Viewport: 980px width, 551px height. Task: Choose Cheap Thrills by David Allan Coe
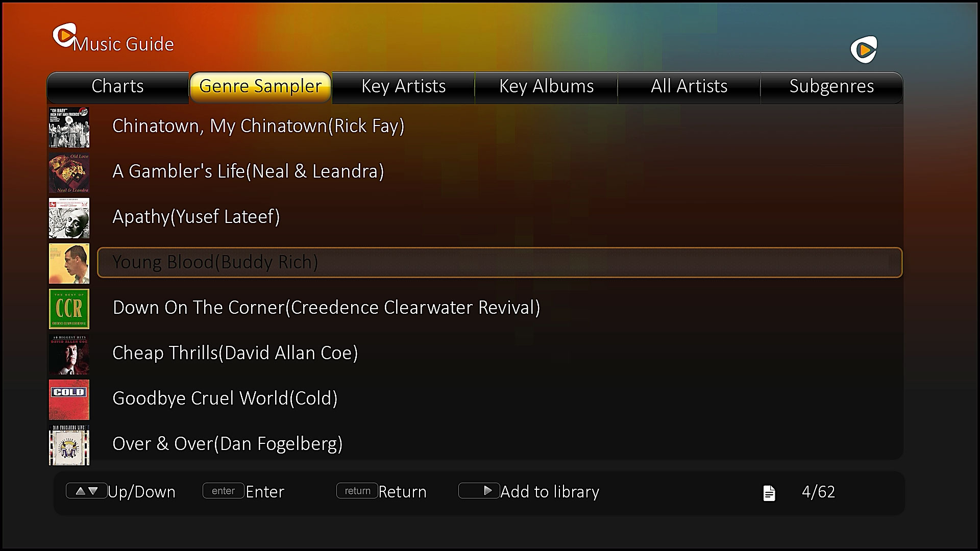click(235, 353)
